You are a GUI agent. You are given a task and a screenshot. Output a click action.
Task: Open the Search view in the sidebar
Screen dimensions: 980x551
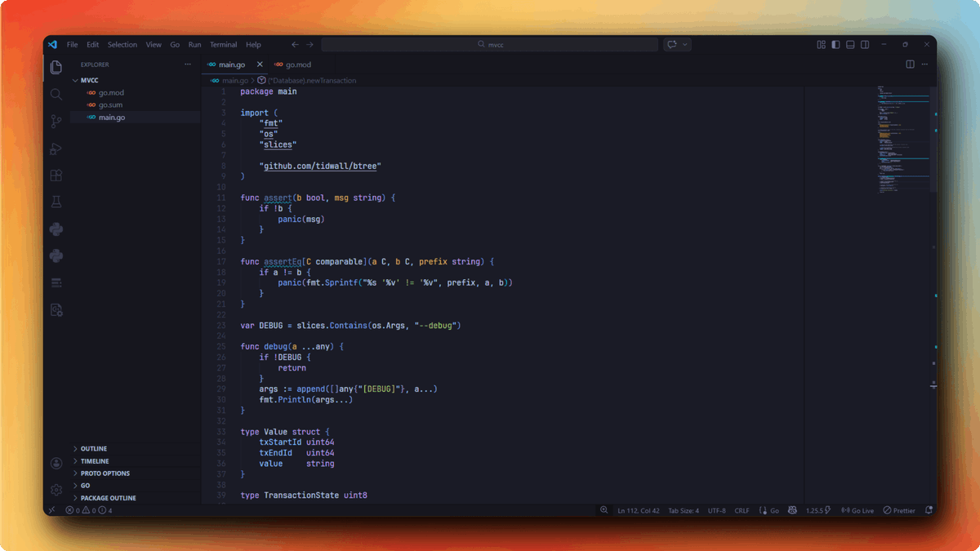56,94
